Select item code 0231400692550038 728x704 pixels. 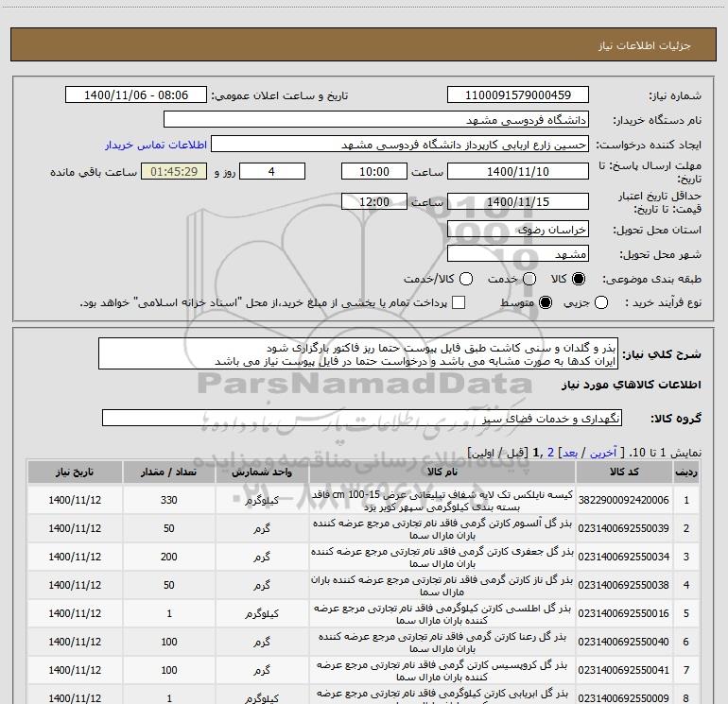[624, 585]
